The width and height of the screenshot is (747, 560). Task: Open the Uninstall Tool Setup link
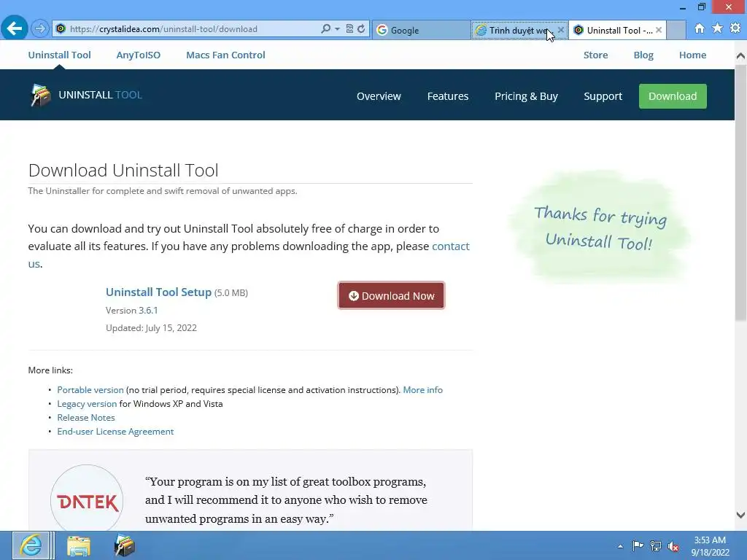[158, 292]
